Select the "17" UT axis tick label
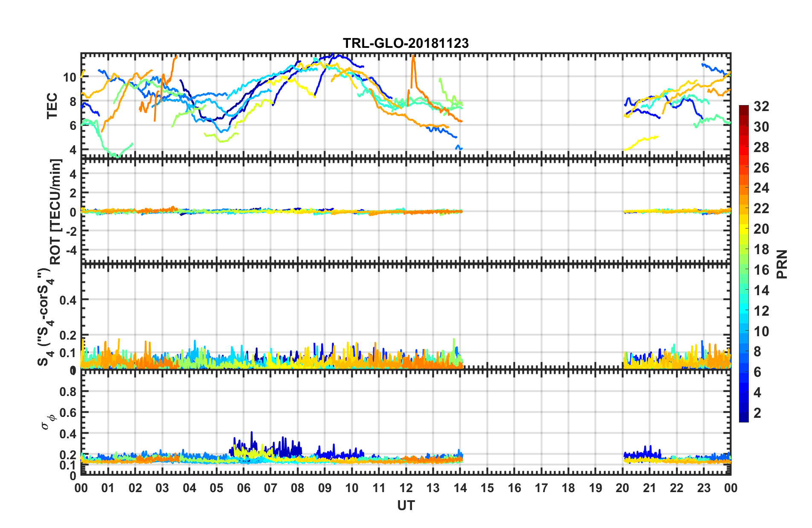 (x=541, y=488)
